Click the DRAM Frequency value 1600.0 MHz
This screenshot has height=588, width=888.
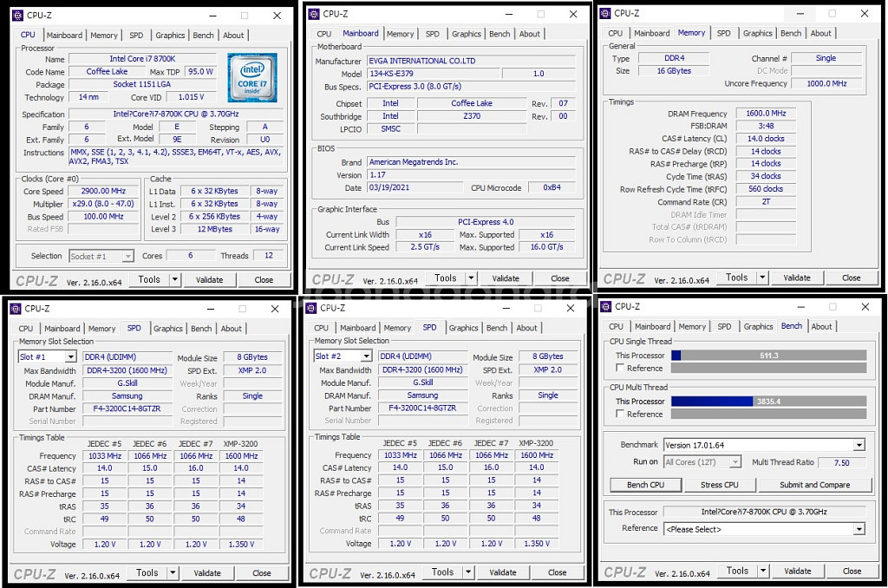click(766, 114)
